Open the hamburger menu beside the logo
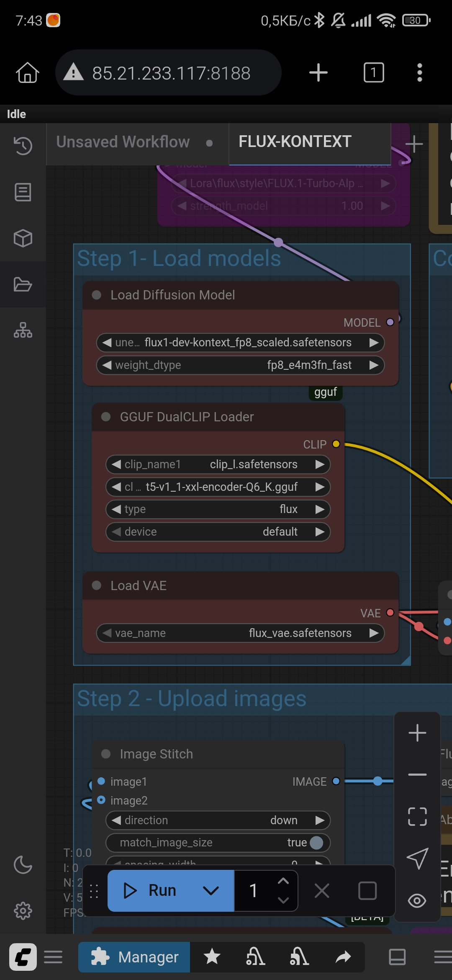The height and width of the screenshot is (980, 452). (53, 957)
